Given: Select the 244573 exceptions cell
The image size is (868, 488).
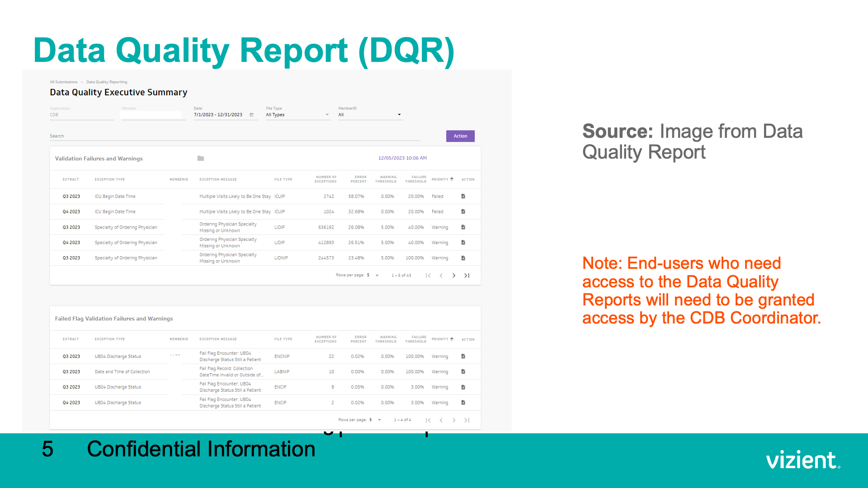Looking at the screenshot, I should coord(326,258).
